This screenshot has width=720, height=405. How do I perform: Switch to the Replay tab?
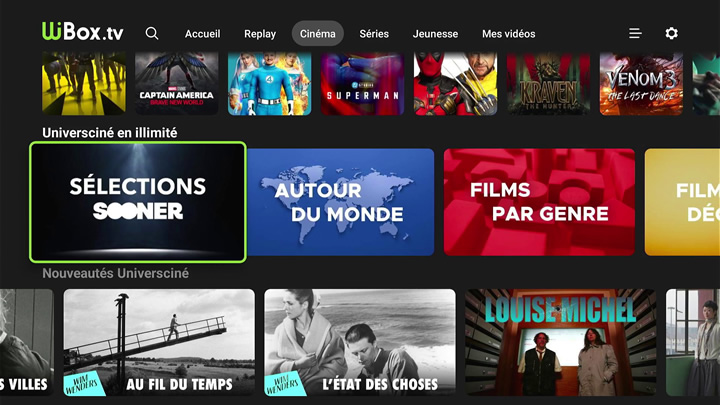click(260, 34)
